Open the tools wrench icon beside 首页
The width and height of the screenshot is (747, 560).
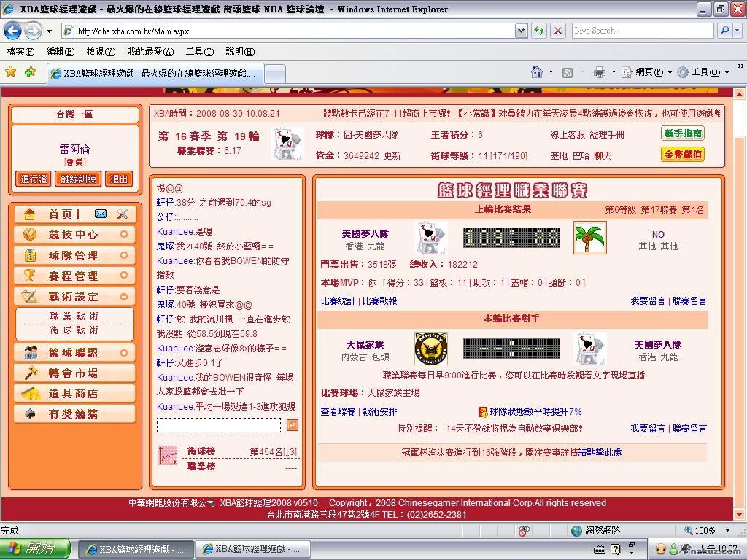coord(123,214)
